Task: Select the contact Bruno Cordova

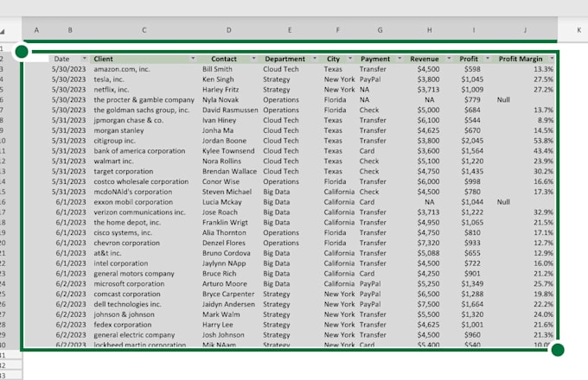Action: (227, 253)
